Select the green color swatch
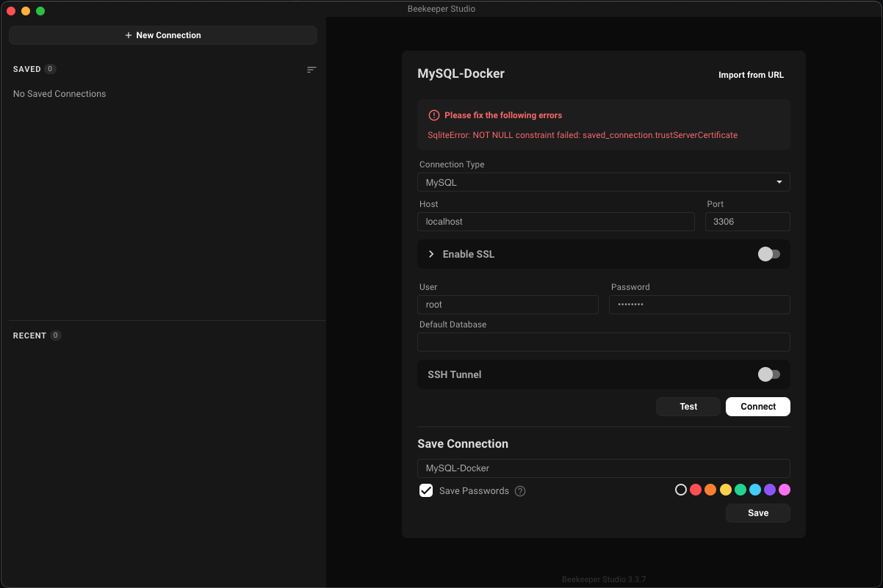883x588 pixels. pyautogui.click(x=740, y=490)
